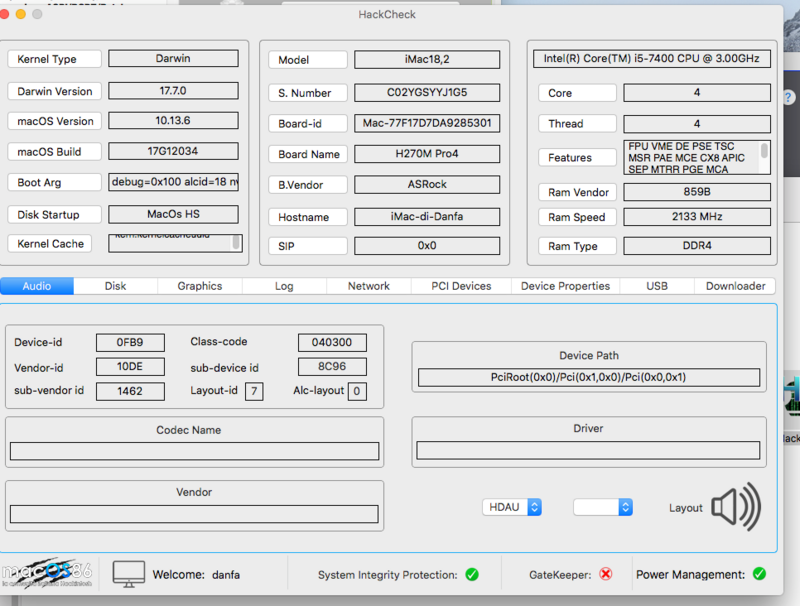Image resolution: width=800 pixels, height=606 pixels.
Task: Click the GateKeeper label
Action: click(560, 575)
